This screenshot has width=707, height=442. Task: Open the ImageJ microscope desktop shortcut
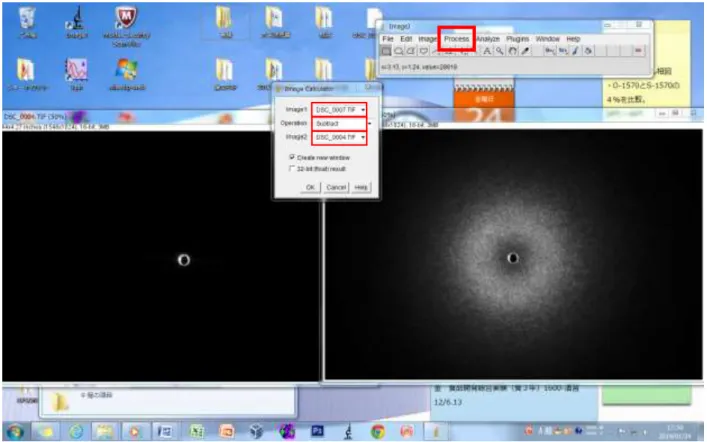[76, 22]
